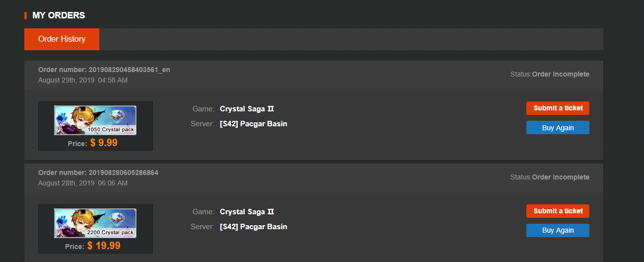Viewport: 644px width, 262px height.
Task: Click the $ 9.99 price
Action: [104, 143]
